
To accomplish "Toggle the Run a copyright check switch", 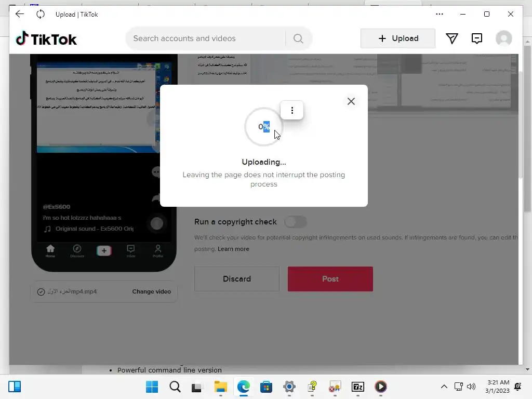I will pos(296,222).
